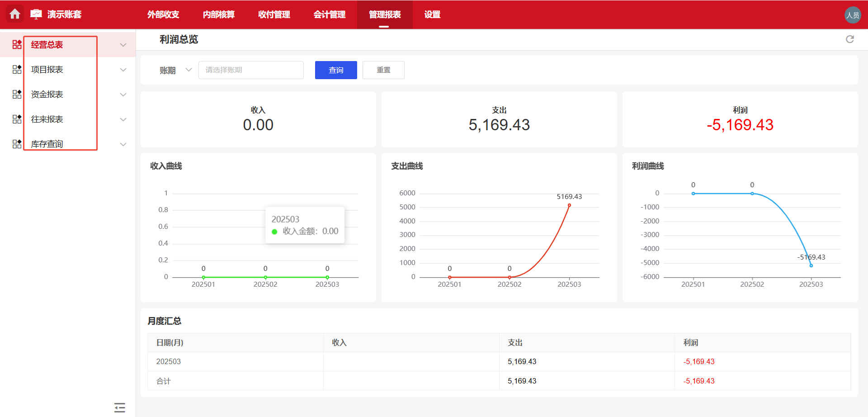Click the refresh icon near top right
Image resolution: width=868 pixels, height=417 pixels.
(850, 39)
